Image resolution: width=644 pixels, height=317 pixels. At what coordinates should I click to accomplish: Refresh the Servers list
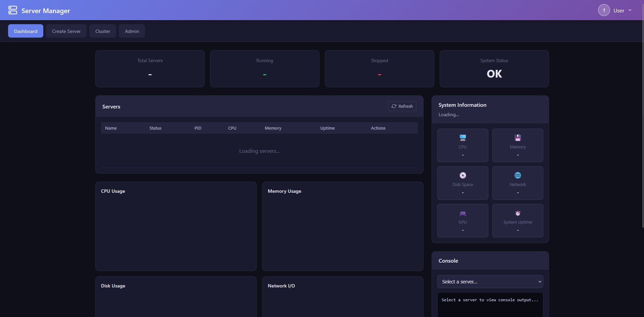[x=402, y=106]
